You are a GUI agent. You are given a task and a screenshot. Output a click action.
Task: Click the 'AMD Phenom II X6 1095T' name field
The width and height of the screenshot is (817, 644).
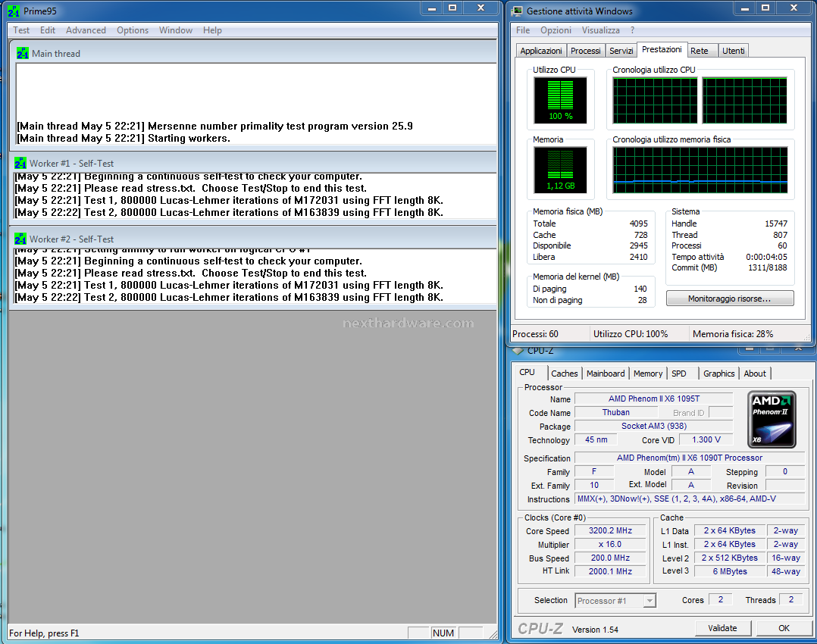pyautogui.click(x=654, y=399)
